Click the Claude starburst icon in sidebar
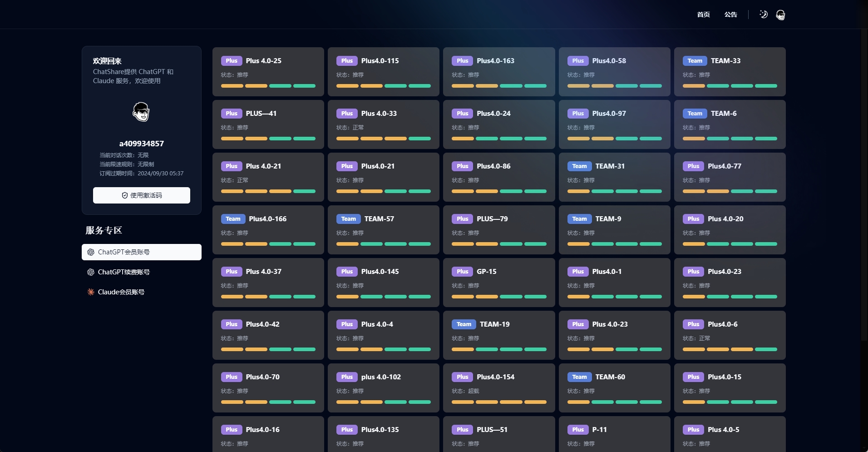The width and height of the screenshot is (868, 452). point(91,292)
